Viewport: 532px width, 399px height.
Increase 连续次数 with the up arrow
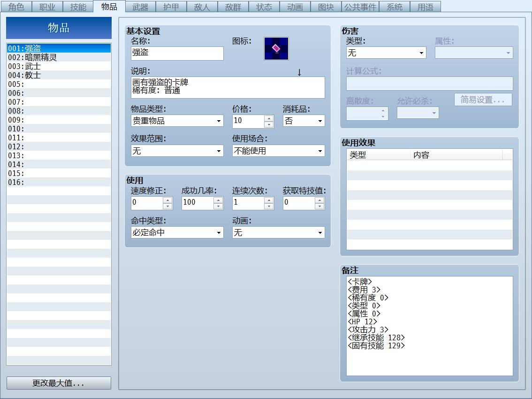click(269, 200)
